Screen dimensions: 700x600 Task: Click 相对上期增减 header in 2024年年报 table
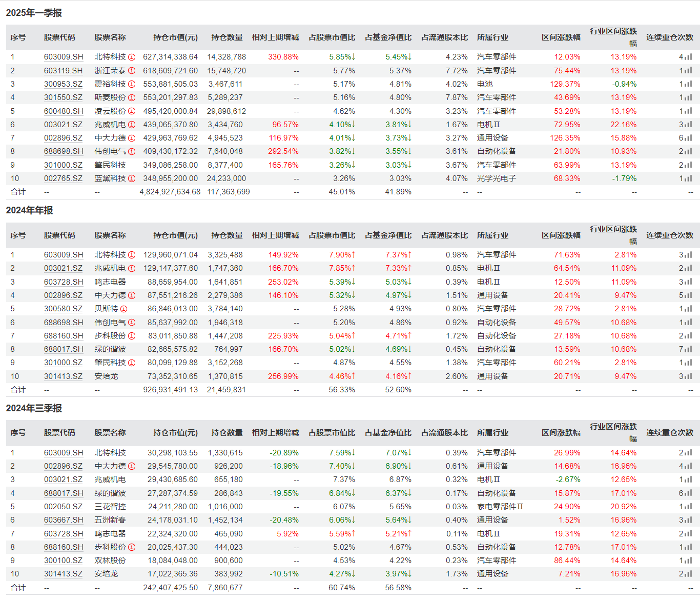[x=275, y=235]
